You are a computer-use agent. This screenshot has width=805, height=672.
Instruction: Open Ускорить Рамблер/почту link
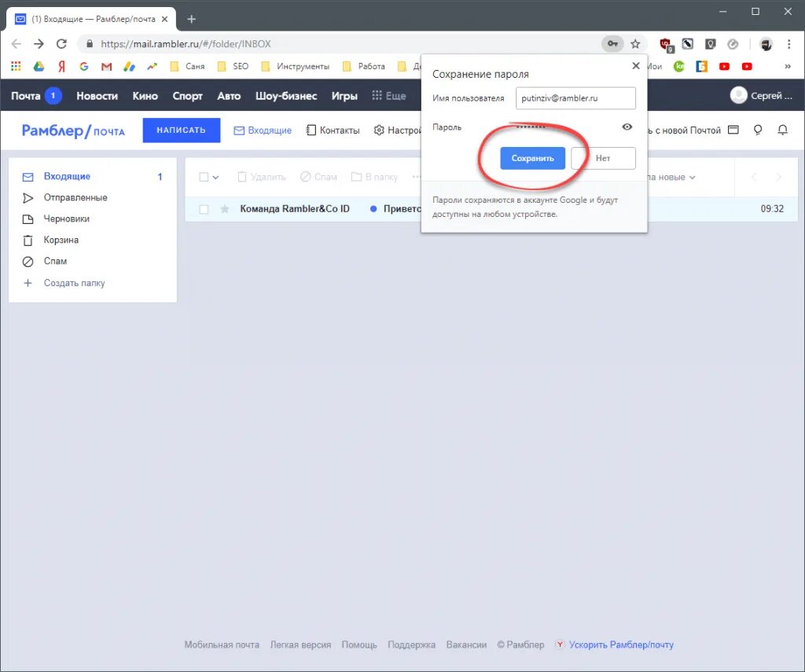(x=615, y=644)
